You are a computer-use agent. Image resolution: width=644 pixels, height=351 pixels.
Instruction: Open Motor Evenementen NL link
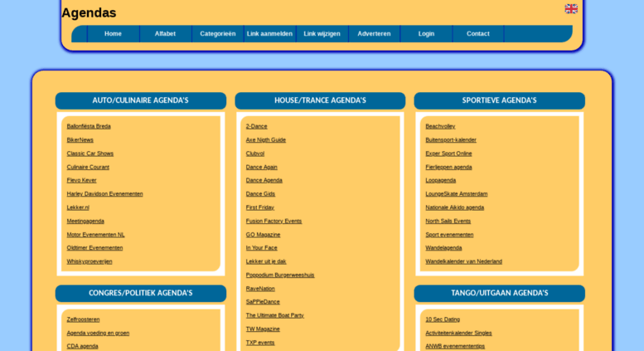[95, 234]
